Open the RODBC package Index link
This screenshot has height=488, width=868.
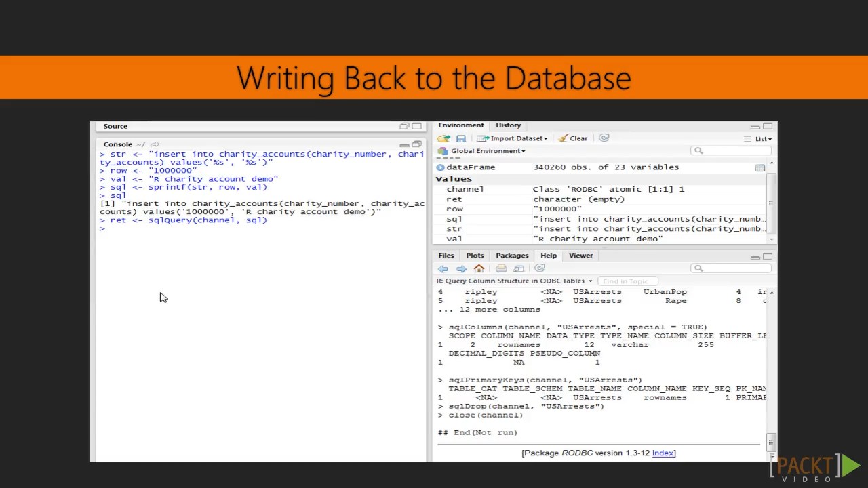(663, 453)
